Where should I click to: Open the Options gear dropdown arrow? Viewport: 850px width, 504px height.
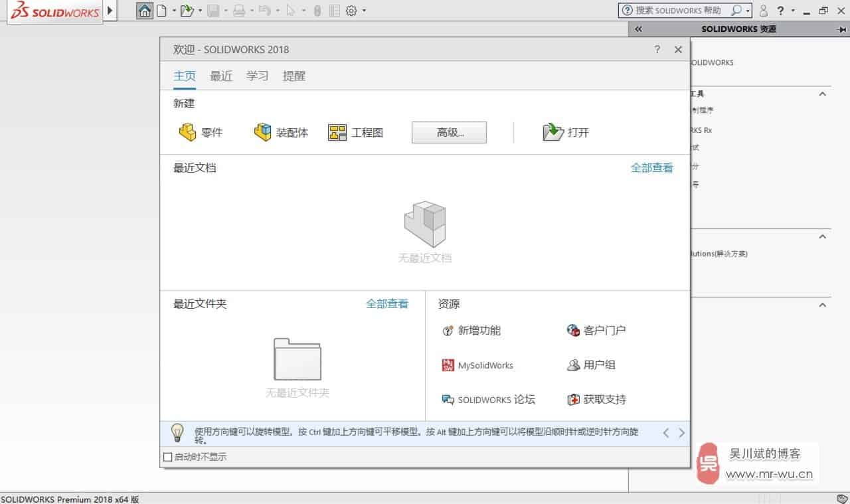coord(364,11)
